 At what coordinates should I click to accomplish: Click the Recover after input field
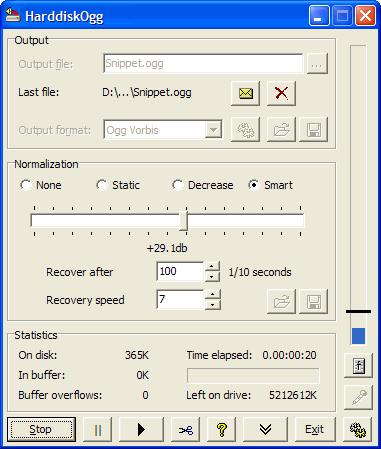180,272
